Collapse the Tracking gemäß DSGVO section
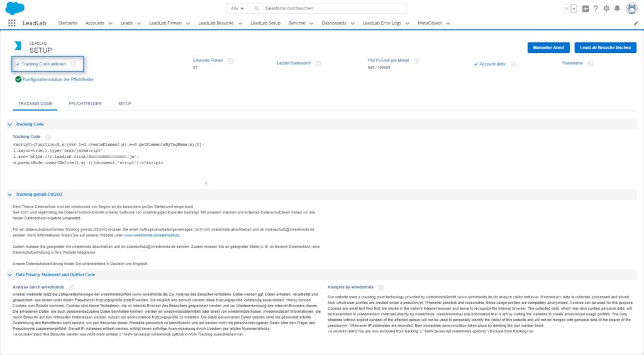This screenshot has height=355, width=644. pyautogui.click(x=10, y=194)
